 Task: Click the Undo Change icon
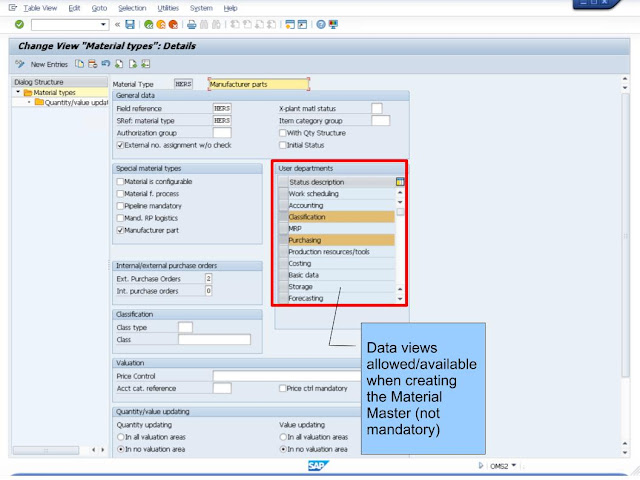tap(106, 64)
